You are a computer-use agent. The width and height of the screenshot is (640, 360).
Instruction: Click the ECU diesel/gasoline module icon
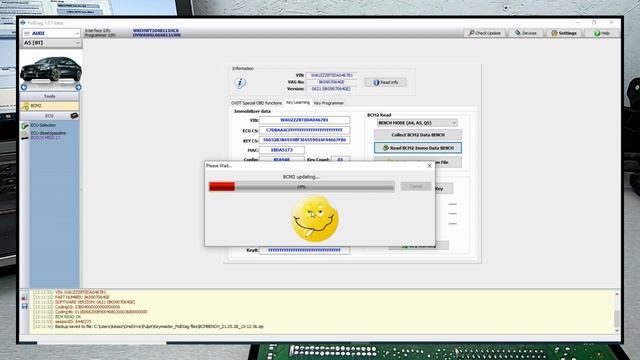pyautogui.click(x=25, y=136)
